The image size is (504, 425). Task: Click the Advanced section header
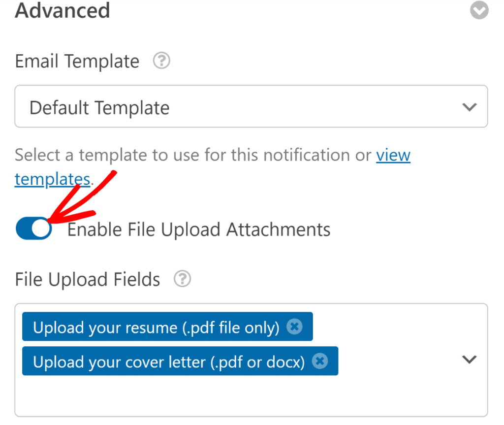tap(63, 10)
